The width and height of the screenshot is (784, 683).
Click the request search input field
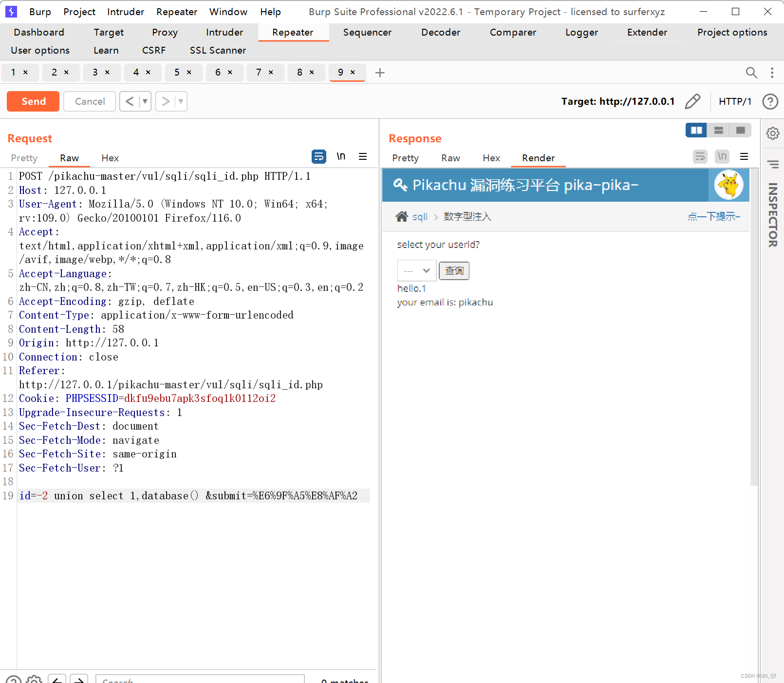tap(200, 679)
